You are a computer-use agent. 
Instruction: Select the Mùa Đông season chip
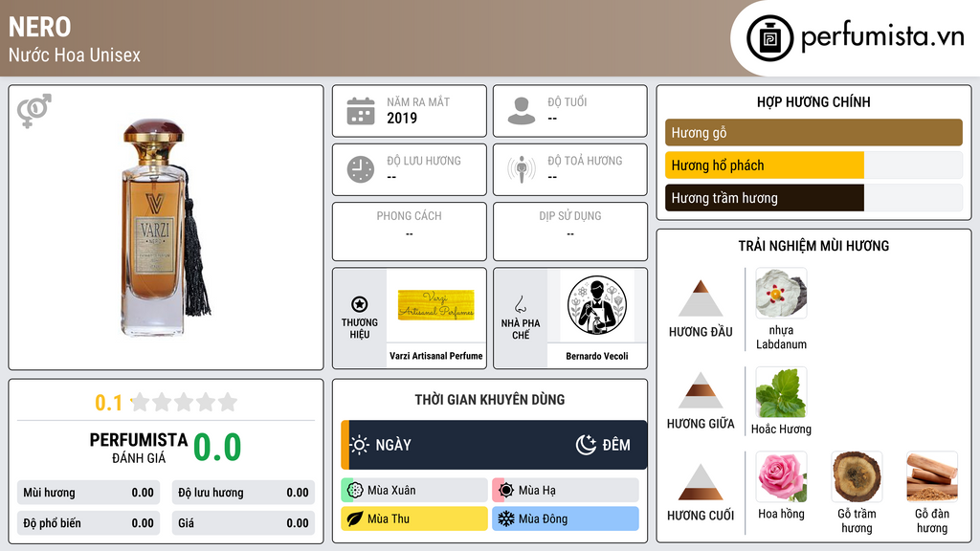coord(565,518)
